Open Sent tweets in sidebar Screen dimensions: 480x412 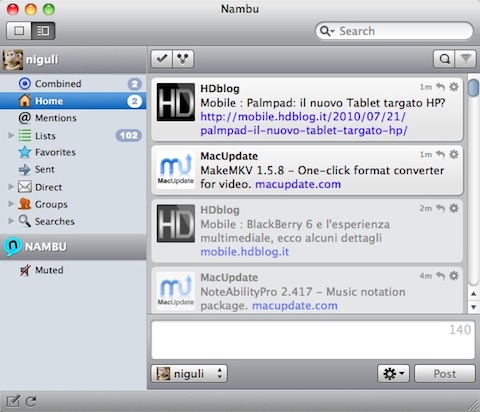tap(73, 169)
